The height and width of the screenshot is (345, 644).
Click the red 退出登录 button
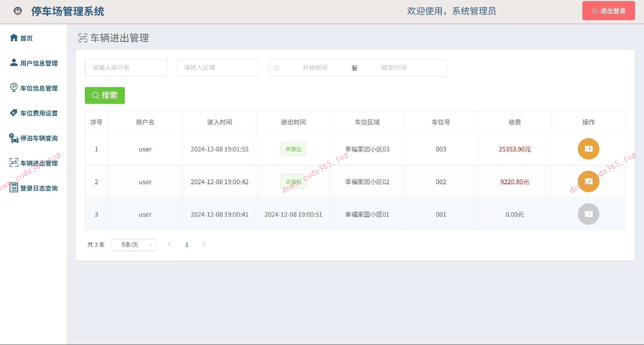608,11
